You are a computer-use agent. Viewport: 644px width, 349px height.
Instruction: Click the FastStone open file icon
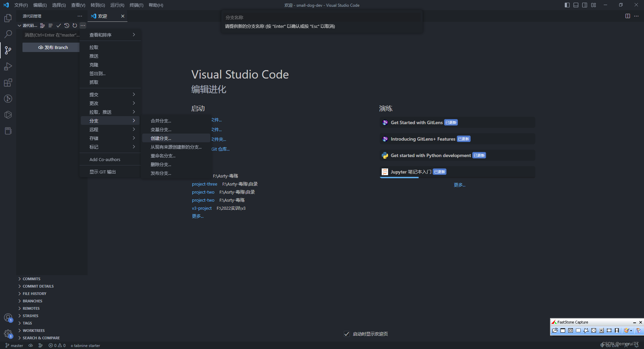pyautogui.click(x=555, y=331)
